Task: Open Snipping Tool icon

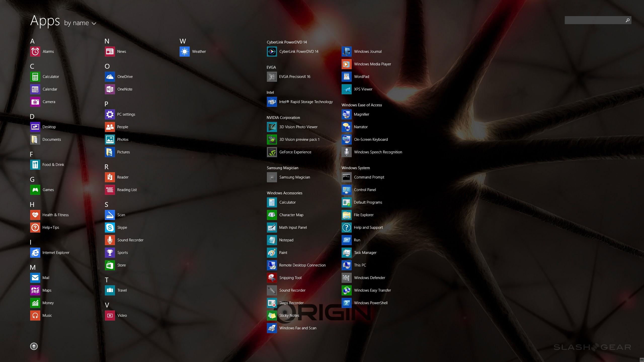Action: coord(272,278)
